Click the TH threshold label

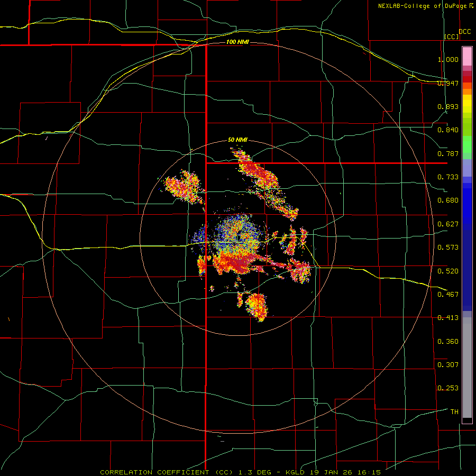coord(454,412)
